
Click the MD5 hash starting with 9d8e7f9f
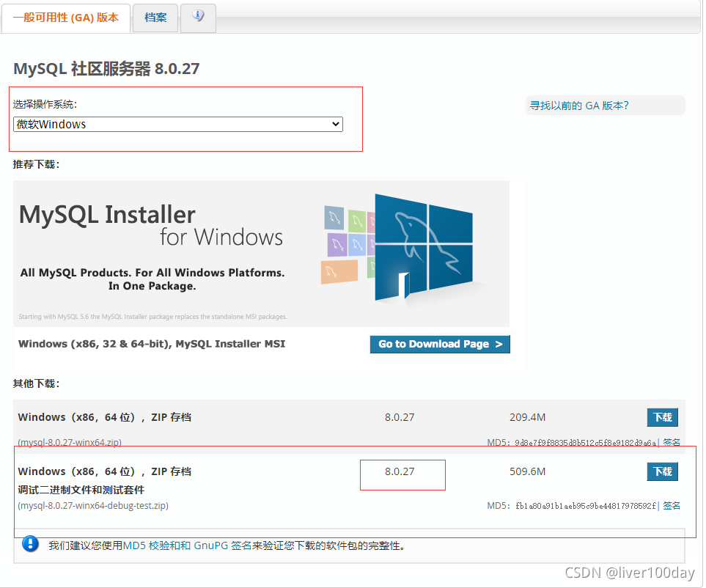(x=585, y=443)
